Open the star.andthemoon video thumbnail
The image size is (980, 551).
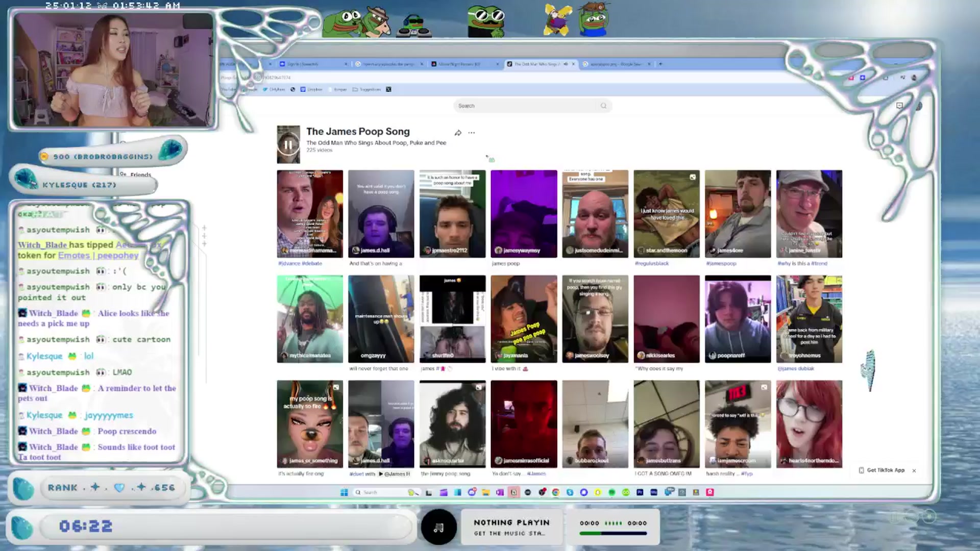click(x=667, y=214)
